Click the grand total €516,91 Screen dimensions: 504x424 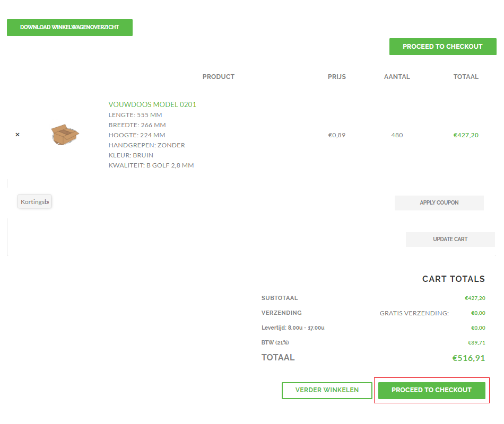click(x=468, y=358)
